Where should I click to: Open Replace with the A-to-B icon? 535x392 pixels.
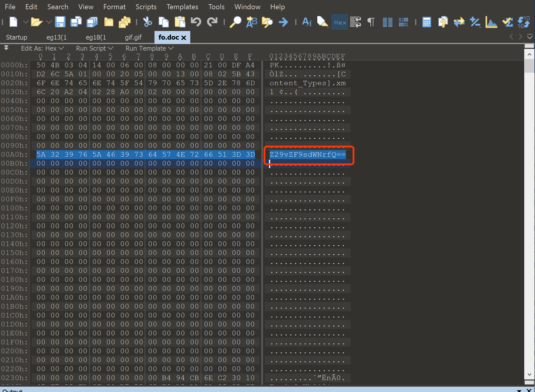tap(252, 22)
